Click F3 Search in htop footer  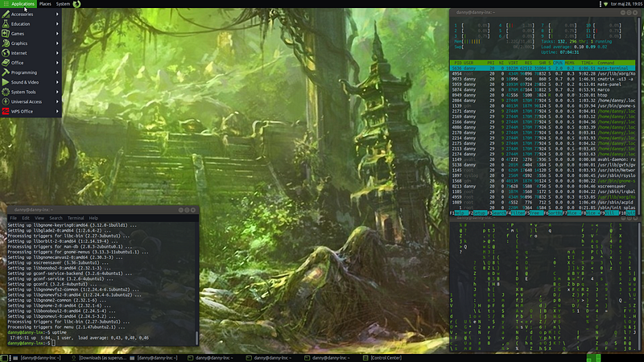pos(497,213)
